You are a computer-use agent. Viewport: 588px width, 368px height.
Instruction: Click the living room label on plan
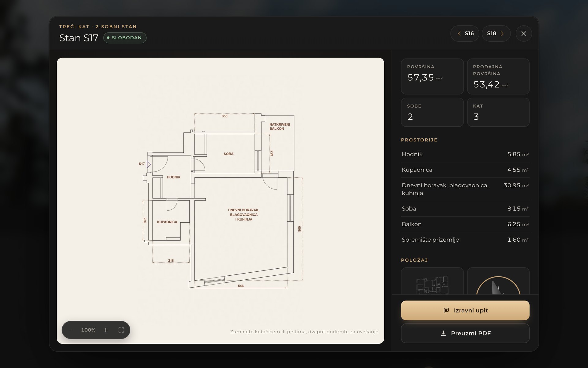click(244, 215)
